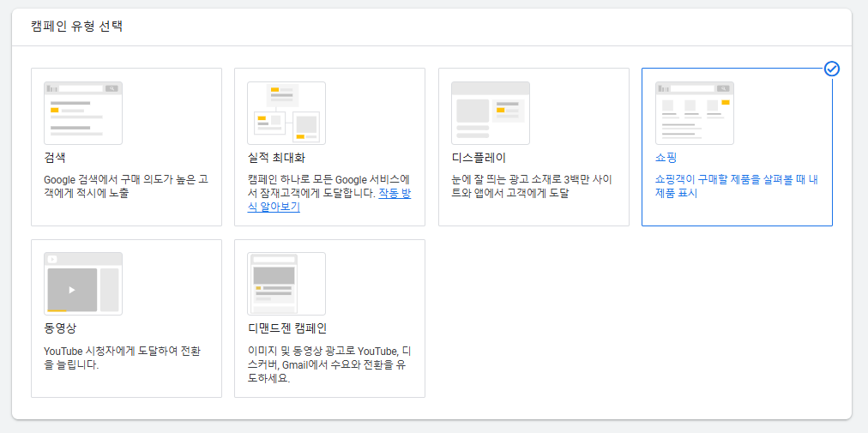Choose description 'YouTube 시청자에게 도달하여 전환'

coord(123,358)
